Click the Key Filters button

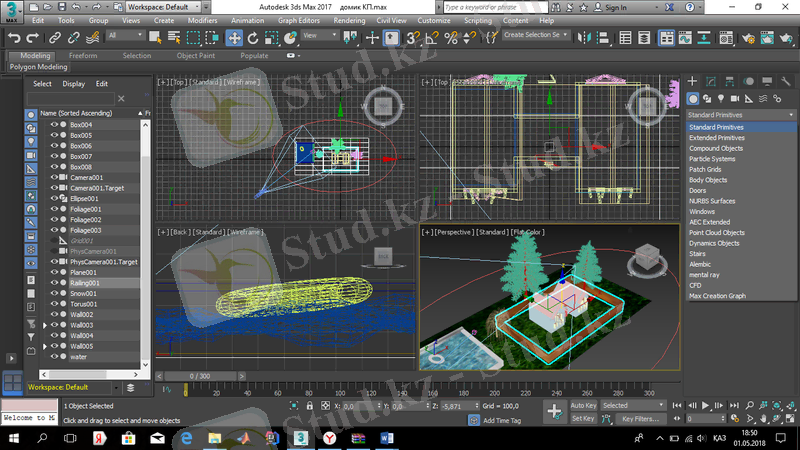tap(639, 419)
